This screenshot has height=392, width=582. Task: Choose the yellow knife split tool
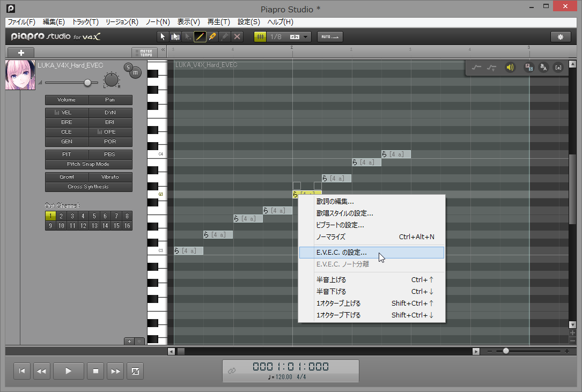click(212, 37)
